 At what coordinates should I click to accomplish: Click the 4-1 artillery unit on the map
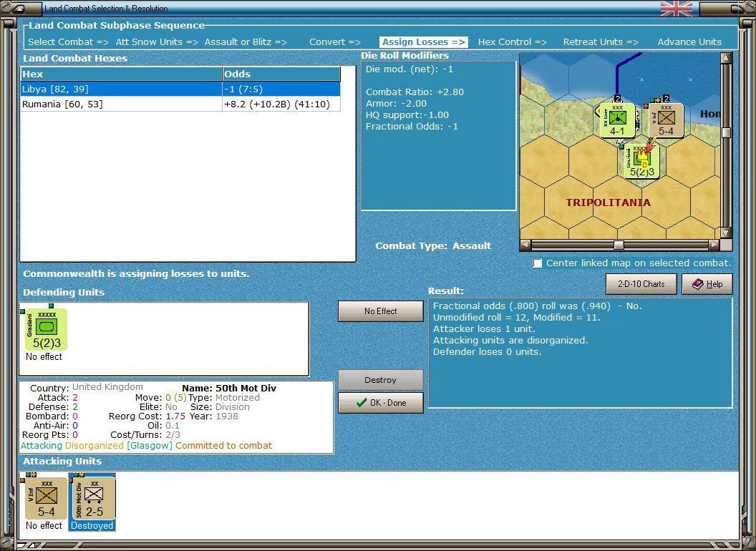617,120
